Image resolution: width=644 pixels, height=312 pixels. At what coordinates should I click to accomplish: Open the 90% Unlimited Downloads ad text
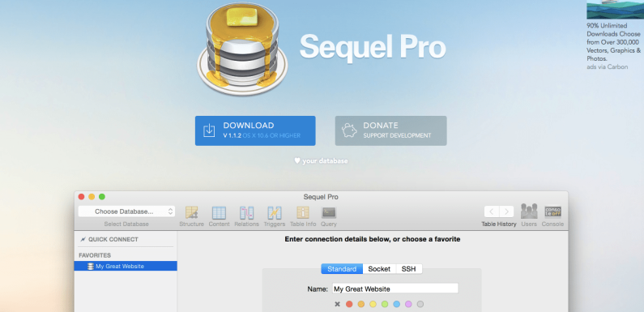[x=613, y=42]
